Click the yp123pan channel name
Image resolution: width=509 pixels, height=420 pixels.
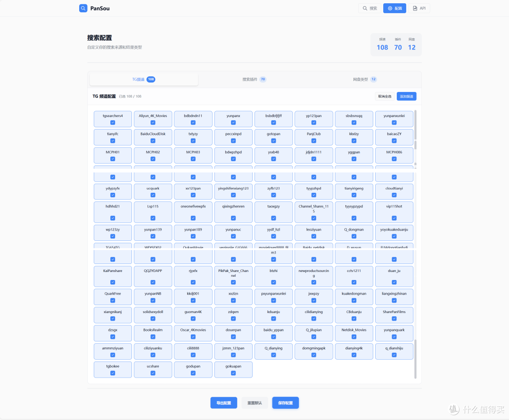[313, 116]
